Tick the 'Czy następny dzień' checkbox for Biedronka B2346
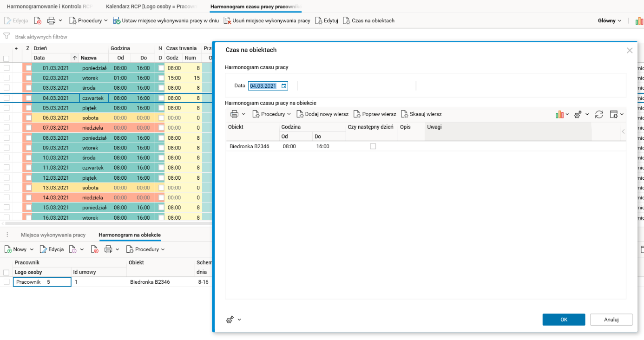The height and width of the screenshot is (340, 644). click(x=373, y=146)
